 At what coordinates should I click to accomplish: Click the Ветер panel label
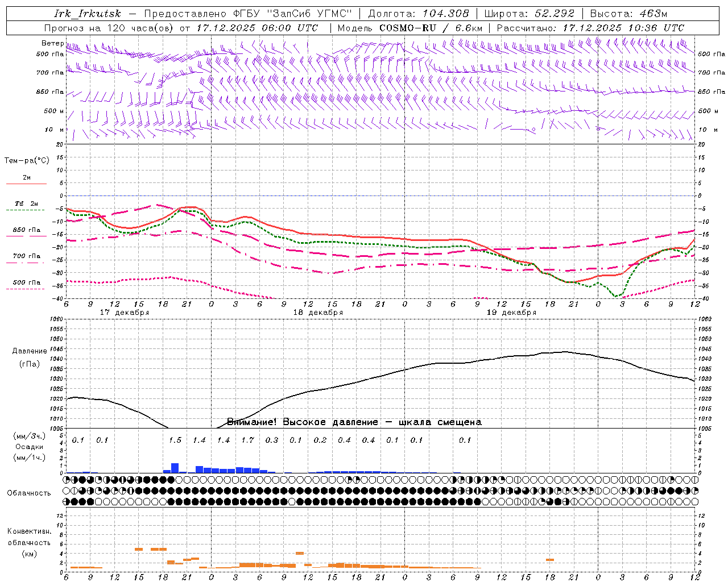pos(52,43)
